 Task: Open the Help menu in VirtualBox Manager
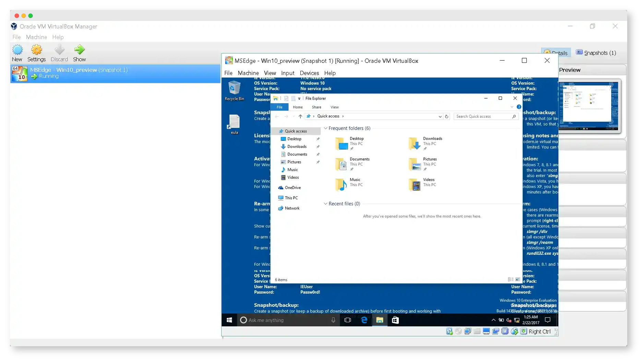click(x=58, y=37)
